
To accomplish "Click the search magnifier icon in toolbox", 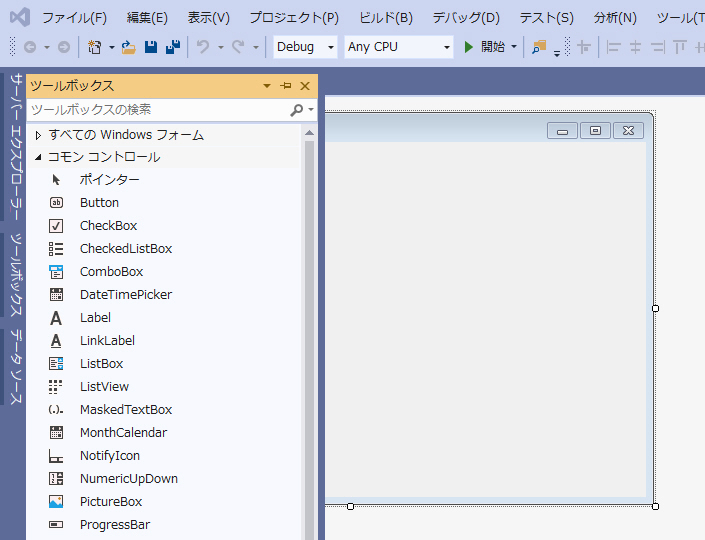I will click(x=297, y=109).
